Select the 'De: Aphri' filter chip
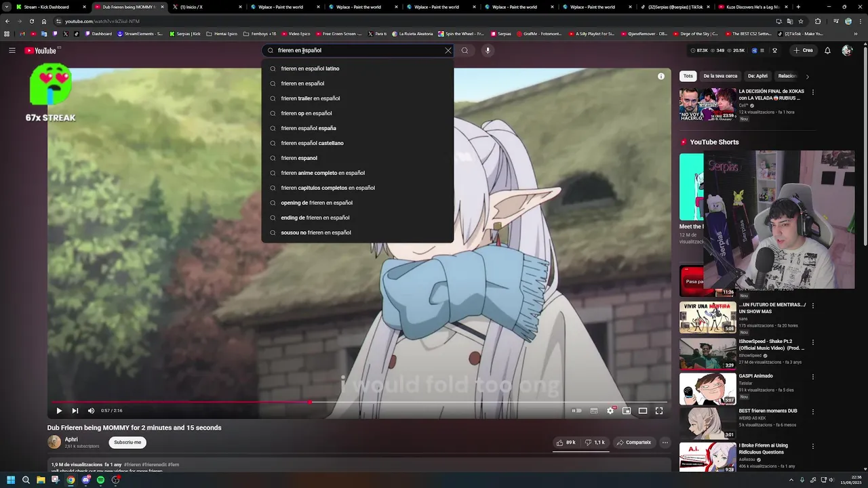 [x=757, y=76]
